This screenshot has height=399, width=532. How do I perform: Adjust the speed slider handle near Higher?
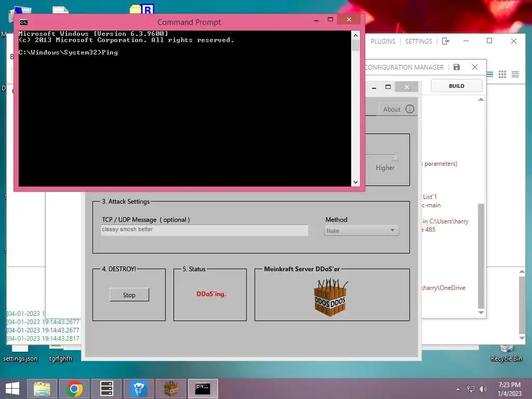point(395,158)
